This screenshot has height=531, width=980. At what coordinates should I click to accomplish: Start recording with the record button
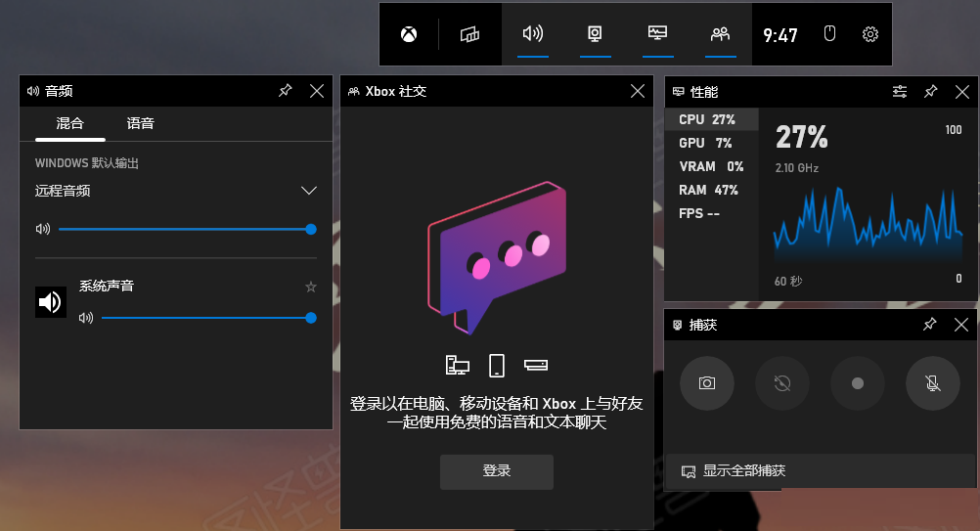[858, 383]
